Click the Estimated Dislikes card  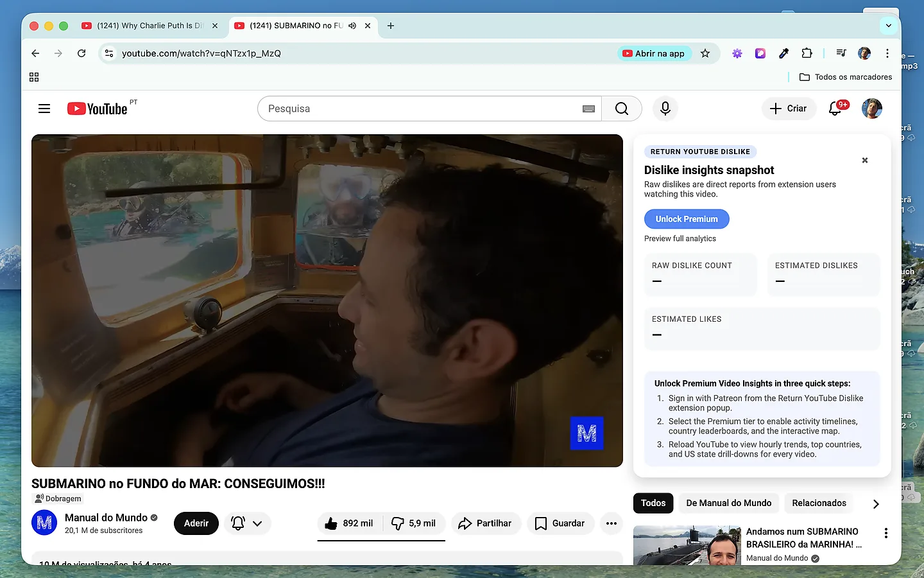pyautogui.click(x=823, y=274)
